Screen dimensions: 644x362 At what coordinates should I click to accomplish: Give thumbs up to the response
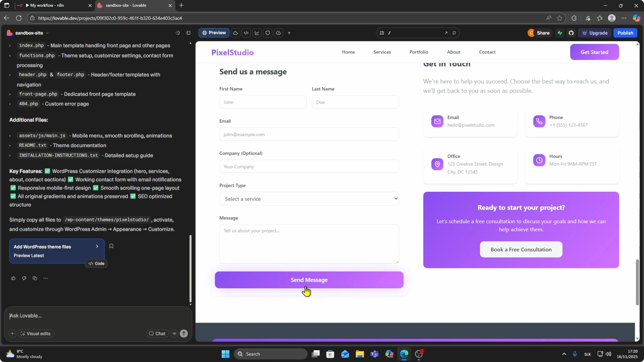tap(13, 278)
